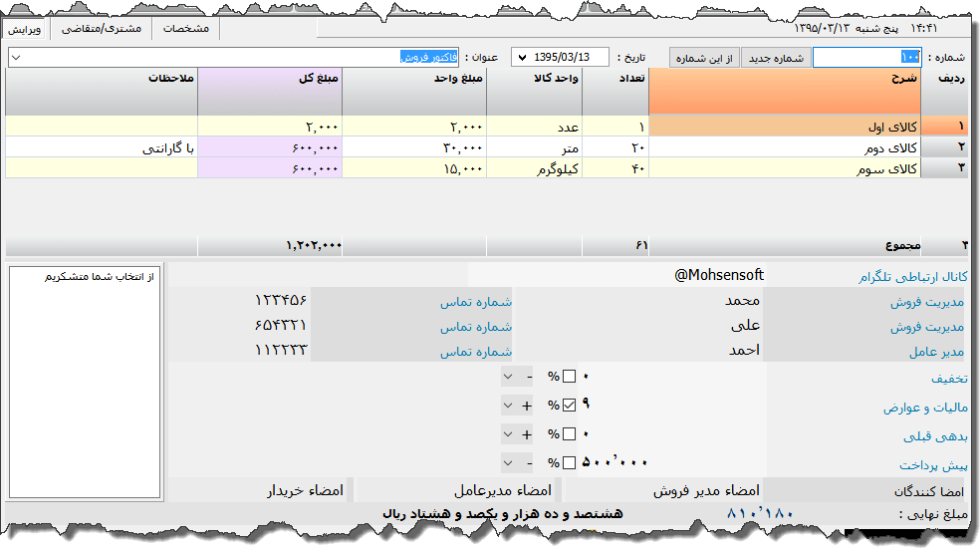Click the thank-you notes text box
980x549 pixels.
click(85, 382)
